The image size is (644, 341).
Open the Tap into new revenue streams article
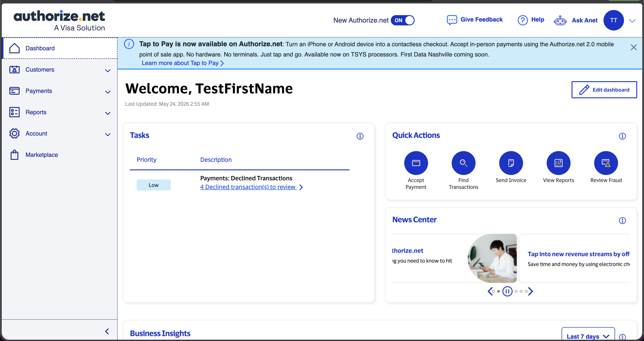(579, 254)
